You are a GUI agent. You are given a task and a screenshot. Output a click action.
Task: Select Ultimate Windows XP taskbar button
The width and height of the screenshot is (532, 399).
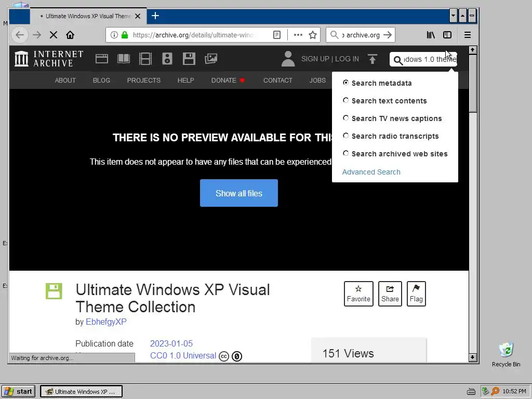pyautogui.click(x=81, y=392)
